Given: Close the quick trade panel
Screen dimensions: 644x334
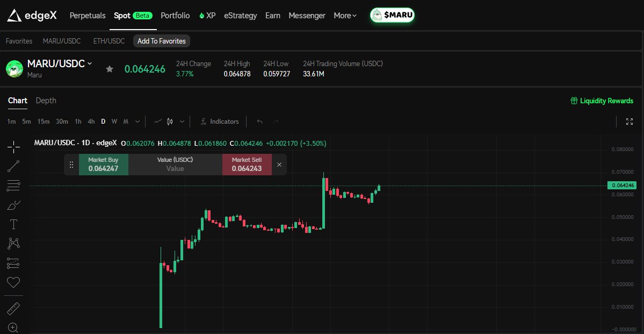Looking at the screenshot, I should 279,165.
